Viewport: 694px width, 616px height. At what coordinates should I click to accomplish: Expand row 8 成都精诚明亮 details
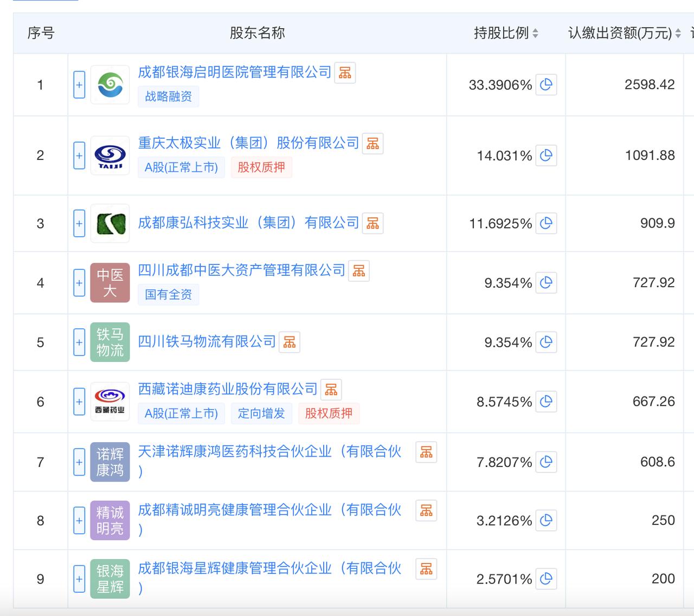[79, 521]
